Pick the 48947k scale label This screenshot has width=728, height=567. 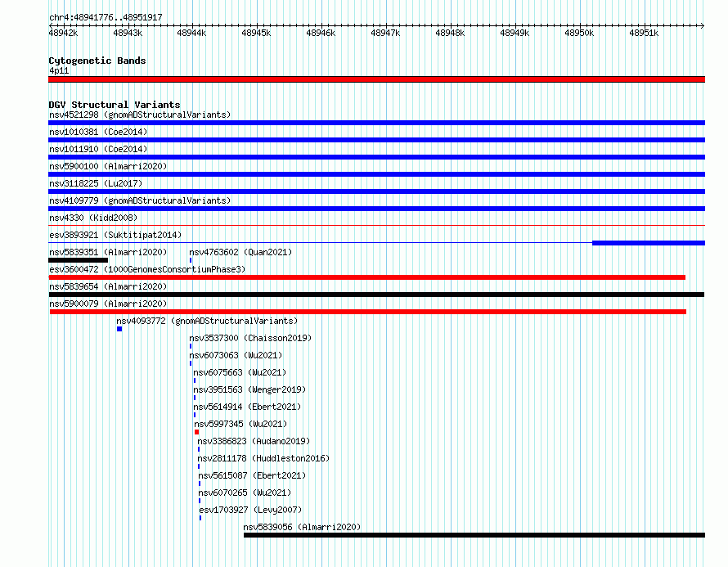pos(385,33)
